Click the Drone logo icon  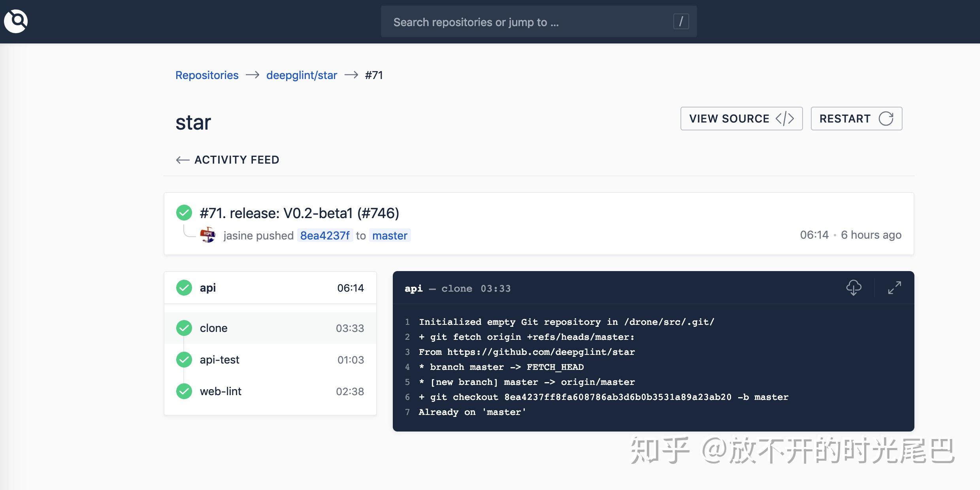[x=16, y=21]
